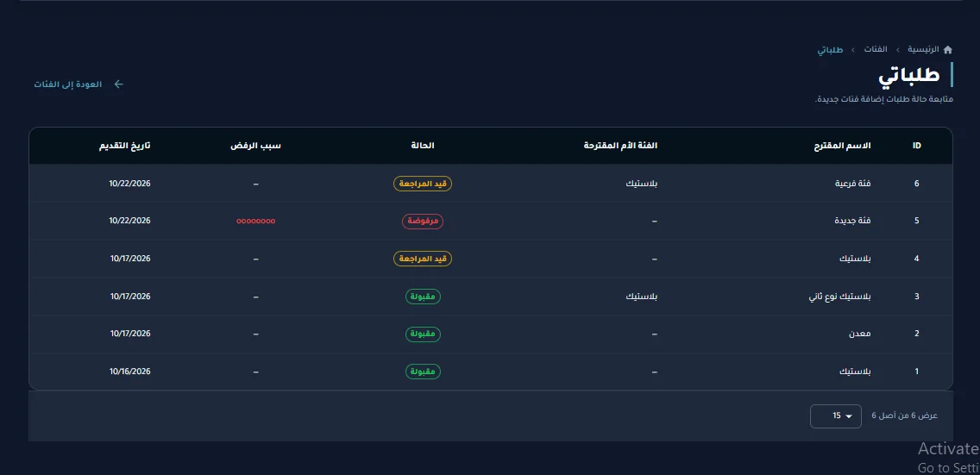The height and width of the screenshot is (475, 980).
Task: Click the طلباتي breadcrumb item
Action: [x=830, y=49]
